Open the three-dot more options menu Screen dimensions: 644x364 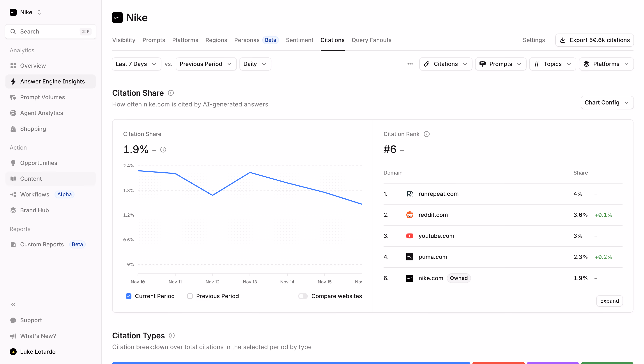[410, 64]
